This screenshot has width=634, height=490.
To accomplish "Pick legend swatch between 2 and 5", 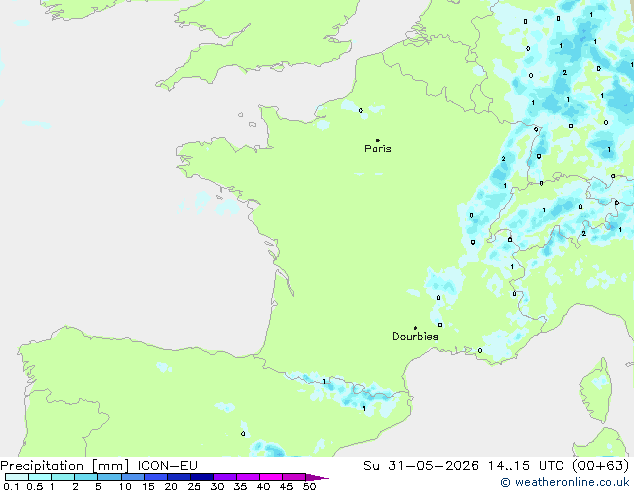I will pos(86,477).
